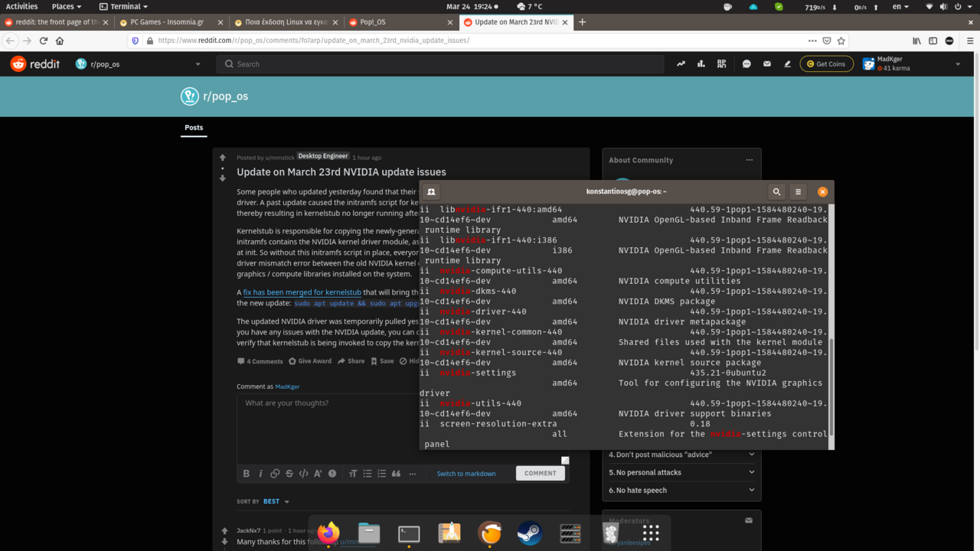This screenshot has width=980, height=551.
Task: Toggle superscript formatting icon
Action: (318, 474)
